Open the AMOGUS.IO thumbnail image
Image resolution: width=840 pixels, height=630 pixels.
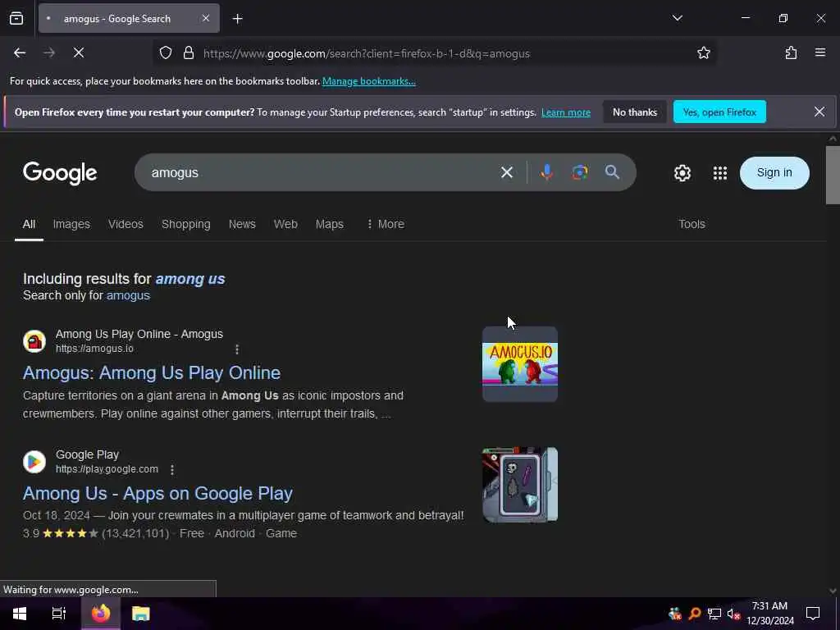coord(519,364)
